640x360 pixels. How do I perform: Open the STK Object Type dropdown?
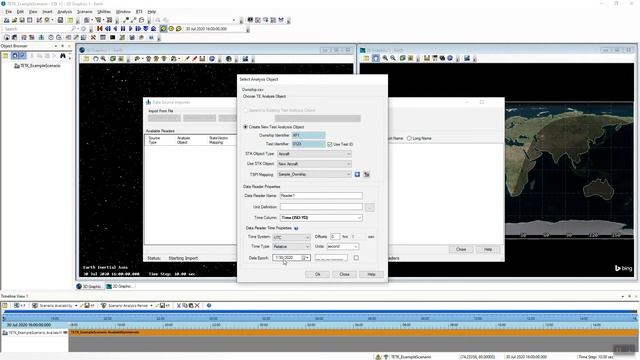pos(314,154)
